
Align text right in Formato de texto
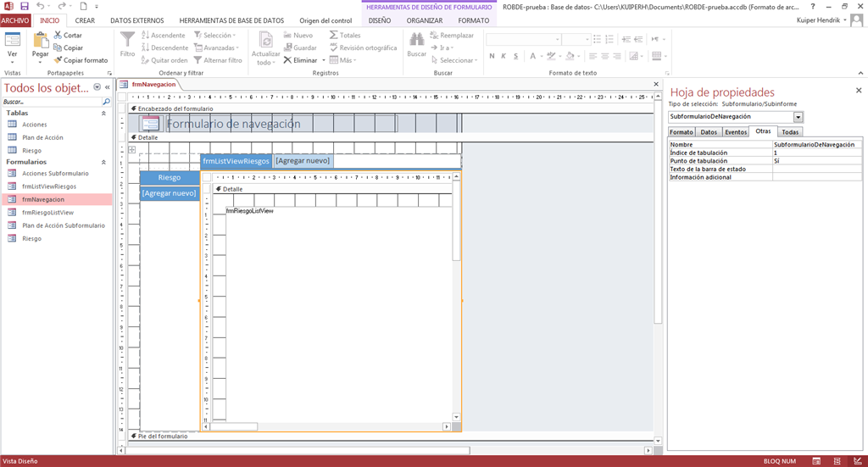point(617,56)
